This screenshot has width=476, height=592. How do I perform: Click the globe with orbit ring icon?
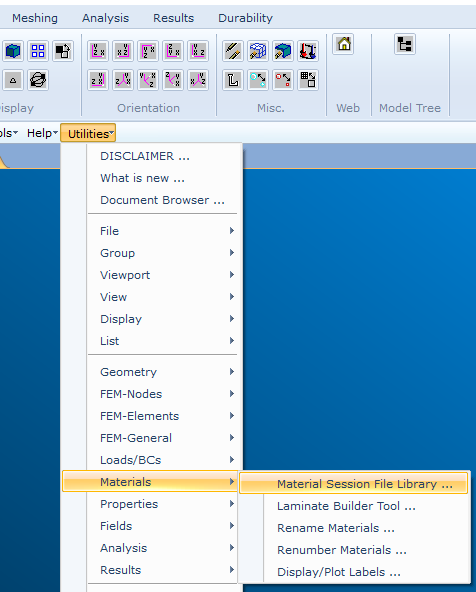pos(38,80)
